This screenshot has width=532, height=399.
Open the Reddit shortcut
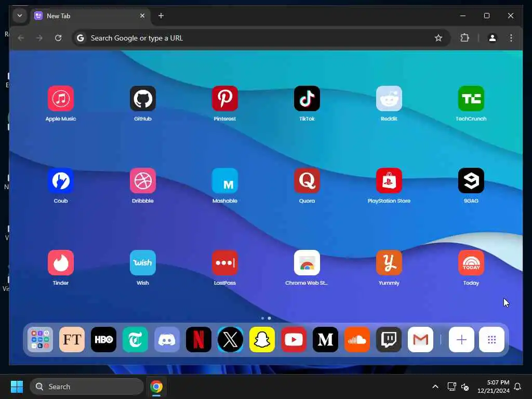pos(389,99)
